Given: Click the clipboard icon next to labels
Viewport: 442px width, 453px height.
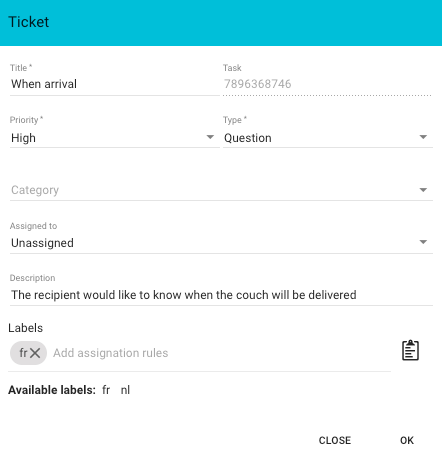Looking at the screenshot, I should (410, 350).
